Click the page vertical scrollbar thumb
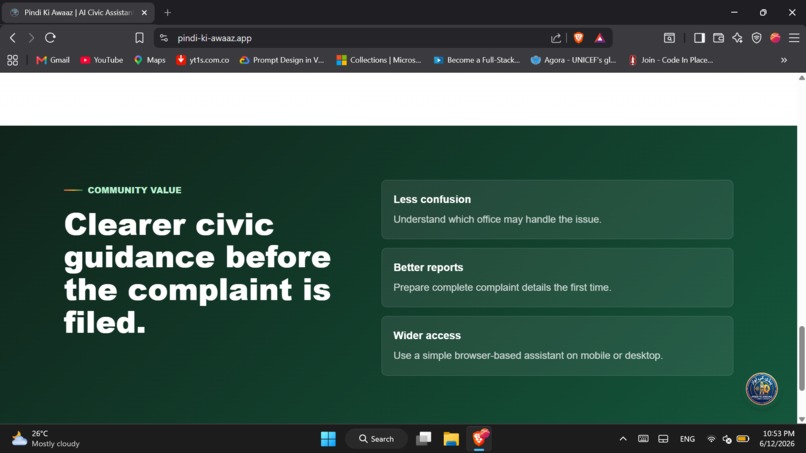Screen dimensions: 806x453 [x=801, y=358]
